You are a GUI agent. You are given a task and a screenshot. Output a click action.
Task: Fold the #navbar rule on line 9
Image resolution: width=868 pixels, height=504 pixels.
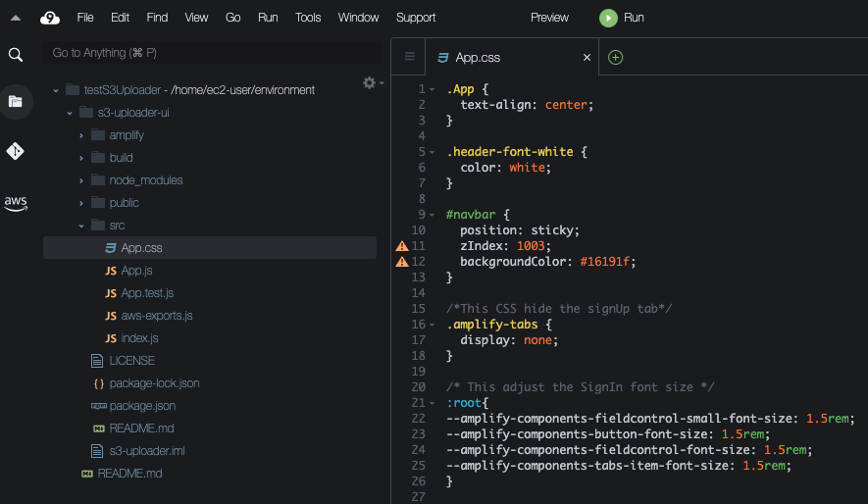[x=433, y=215]
